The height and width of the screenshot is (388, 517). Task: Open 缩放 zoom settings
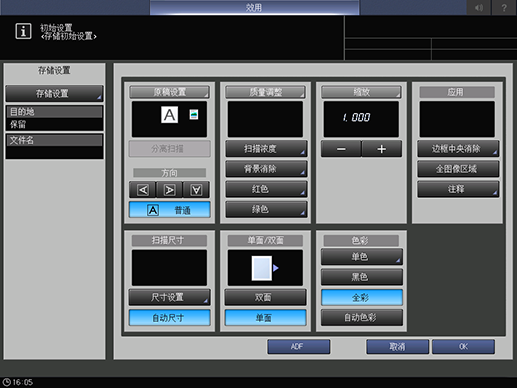pos(361,92)
